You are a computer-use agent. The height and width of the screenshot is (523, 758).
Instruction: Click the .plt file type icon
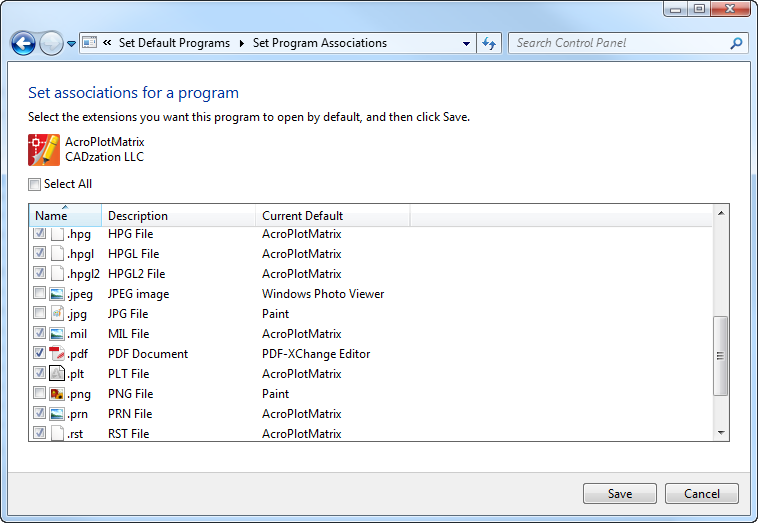point(57,374)
